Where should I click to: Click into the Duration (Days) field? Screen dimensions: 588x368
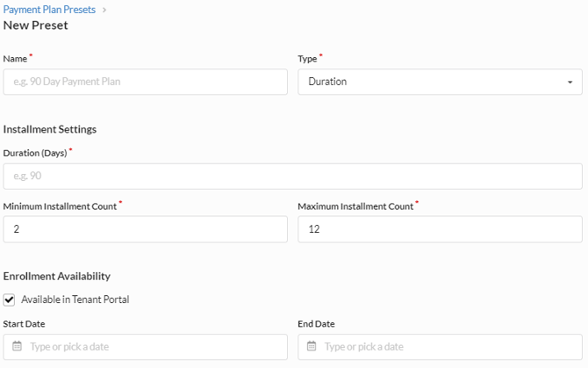tap(292, 176)
